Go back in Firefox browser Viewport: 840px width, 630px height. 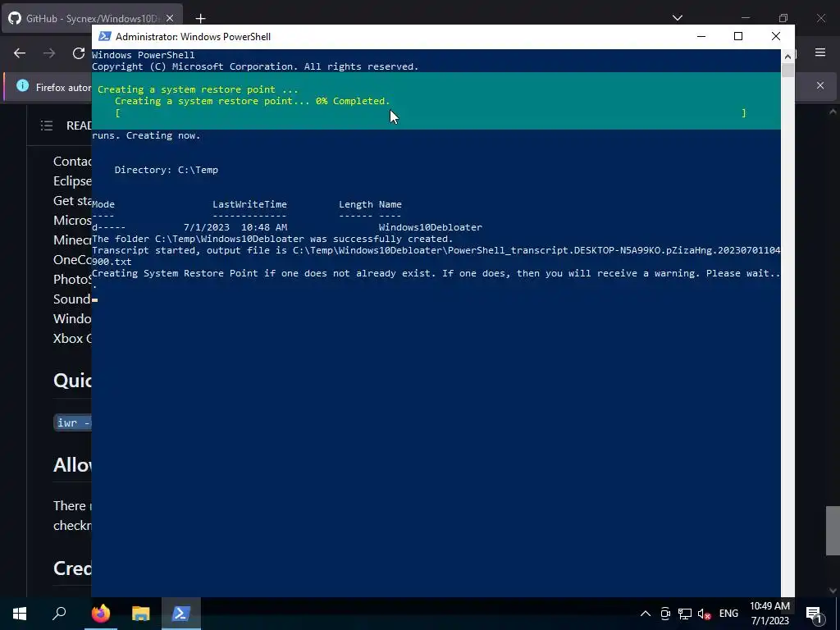coord(20,53)
